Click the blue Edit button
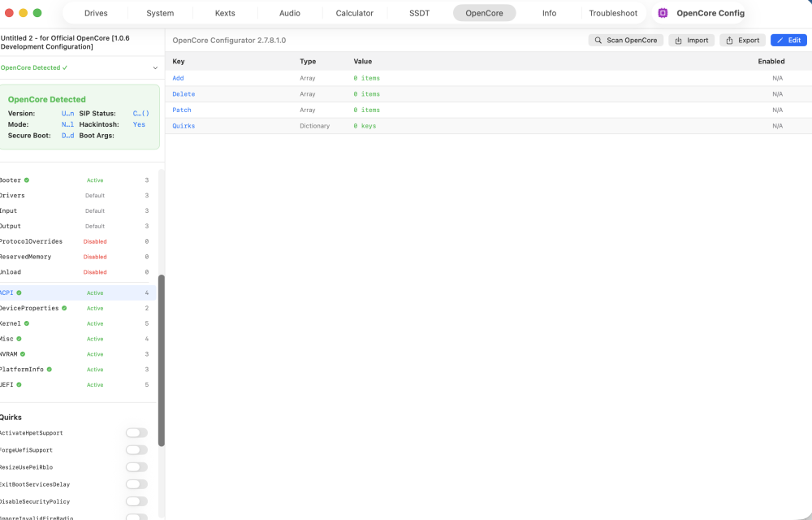This screenshot has height=520, width=812. click(x=788, y=41)
